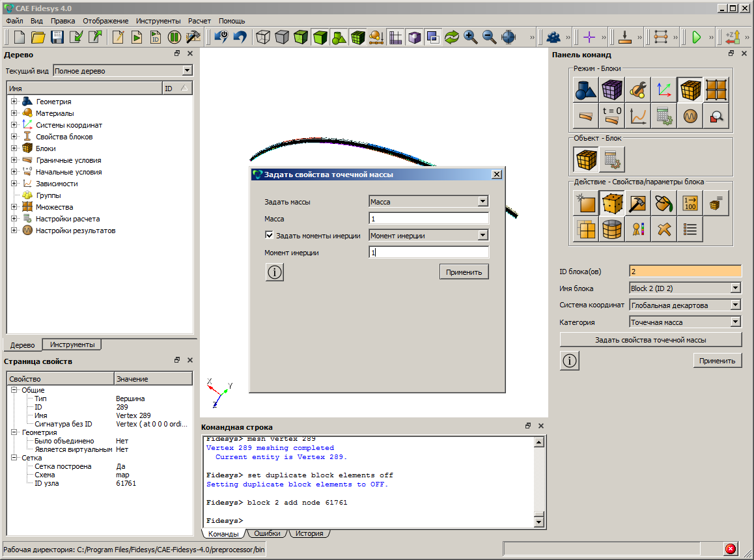Select Geometry mode icon in command panel
Image resolution: width=754 pixels, height=560 pixels.
586,90
